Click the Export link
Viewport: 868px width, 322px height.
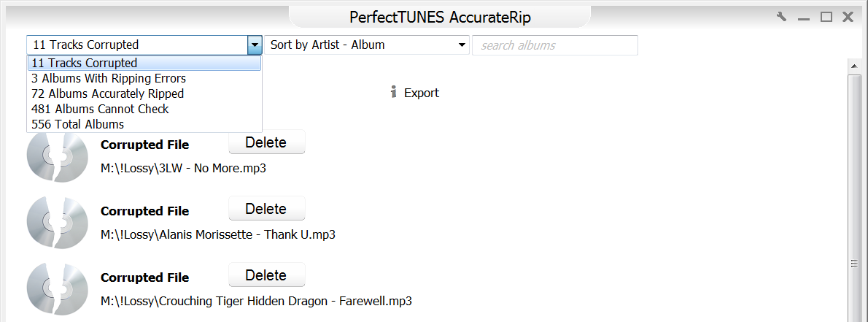tap(422, 93)
